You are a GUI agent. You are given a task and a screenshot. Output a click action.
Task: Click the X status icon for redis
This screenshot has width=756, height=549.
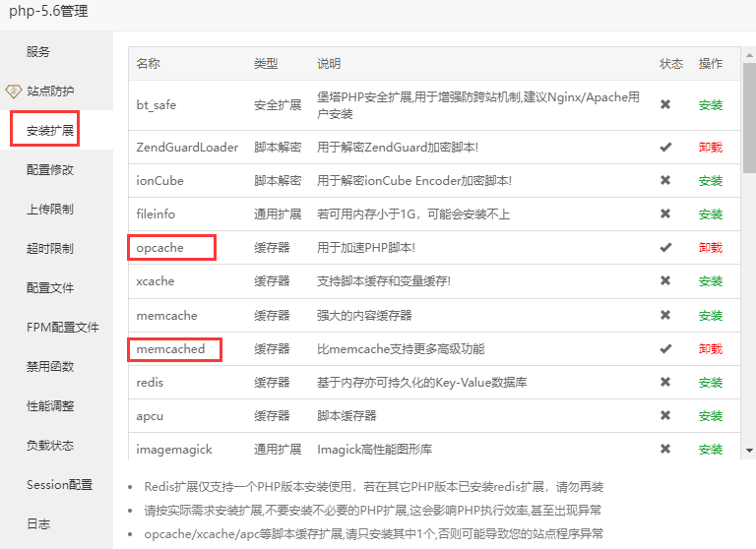pyautogui.click(x=665, y=382)
